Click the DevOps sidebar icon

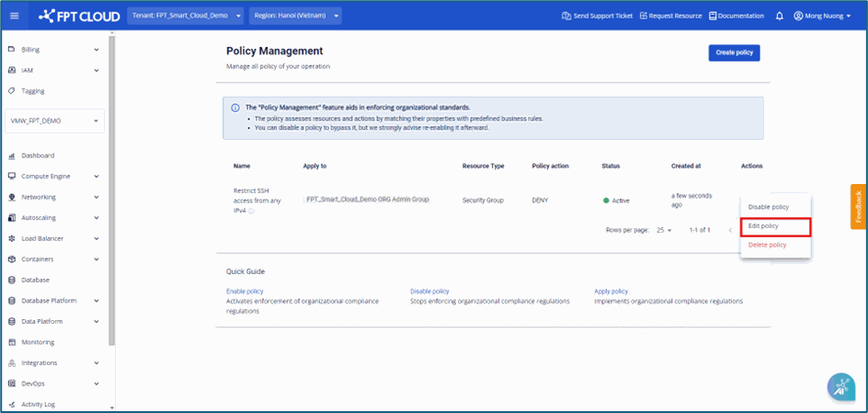coord(11,384)
